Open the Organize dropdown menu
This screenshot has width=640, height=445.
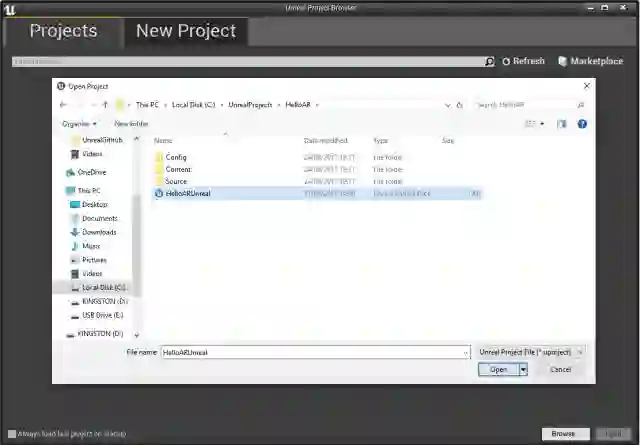click(x=79, y=124)
